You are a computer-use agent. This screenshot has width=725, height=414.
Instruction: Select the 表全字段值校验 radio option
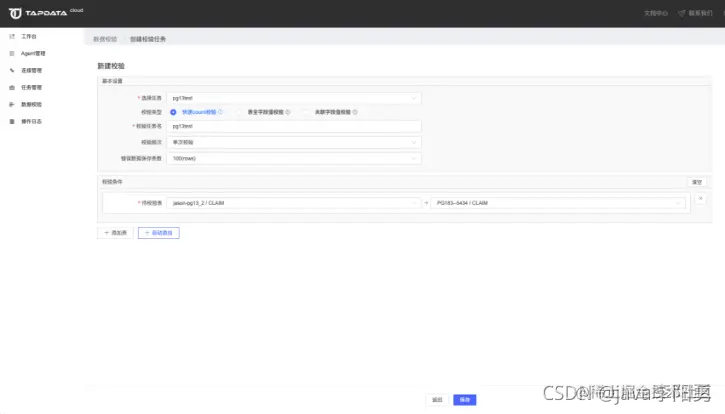coord(239,112)
